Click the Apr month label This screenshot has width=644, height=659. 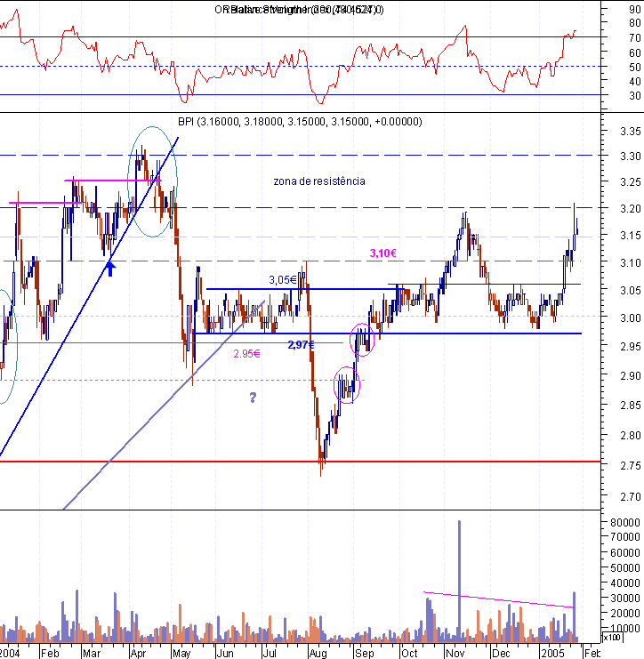(138, 653)
